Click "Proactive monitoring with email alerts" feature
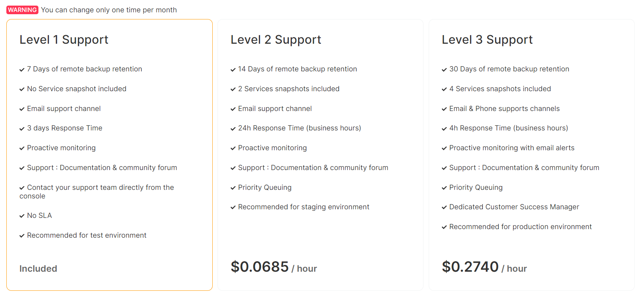 512,148
